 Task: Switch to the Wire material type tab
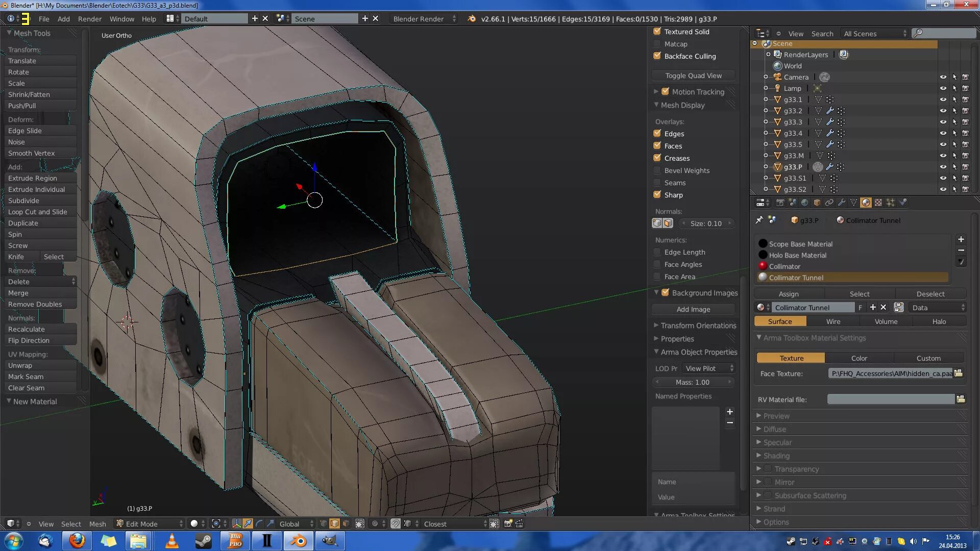[833, 321]
